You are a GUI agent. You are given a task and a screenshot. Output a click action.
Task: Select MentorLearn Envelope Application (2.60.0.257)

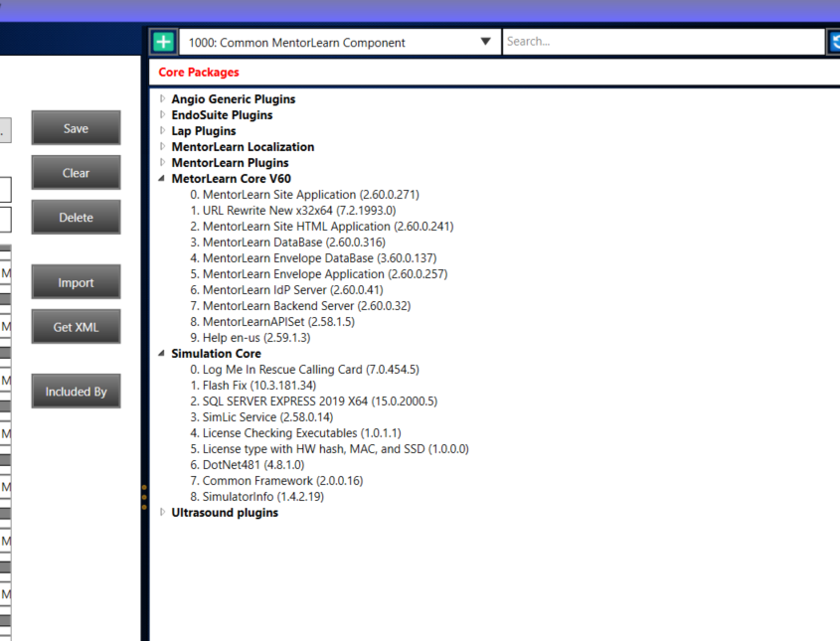(x=319, y=274)
